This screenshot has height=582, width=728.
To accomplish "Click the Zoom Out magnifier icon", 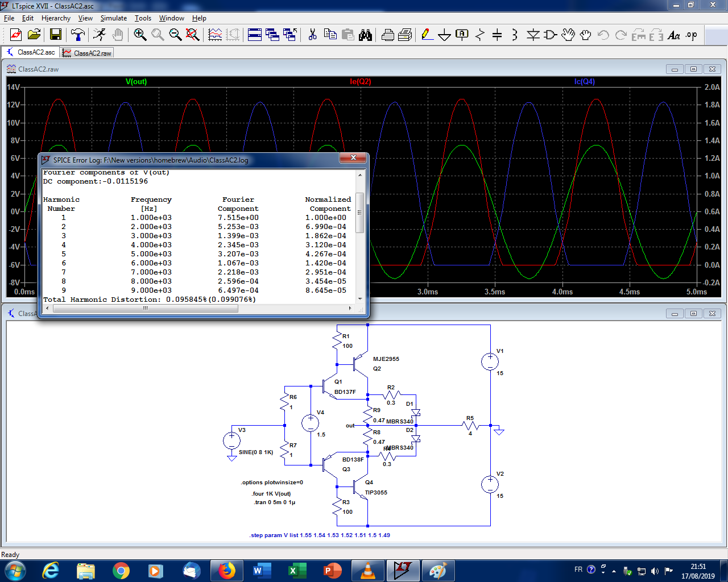I will click(175, 35).
